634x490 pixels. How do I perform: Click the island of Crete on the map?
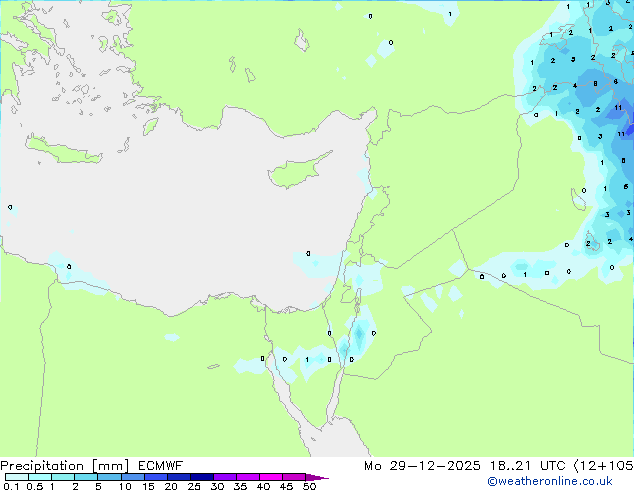(63, 152)
